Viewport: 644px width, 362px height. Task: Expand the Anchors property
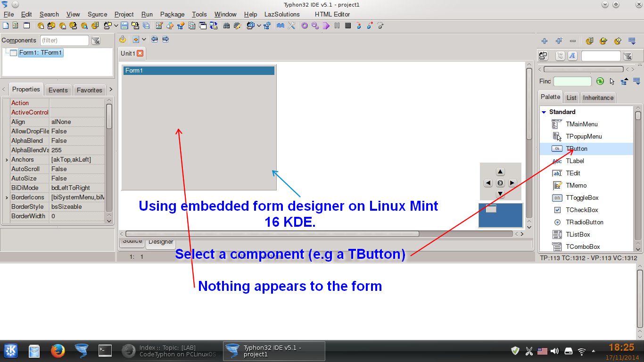[x=6, y=160]
